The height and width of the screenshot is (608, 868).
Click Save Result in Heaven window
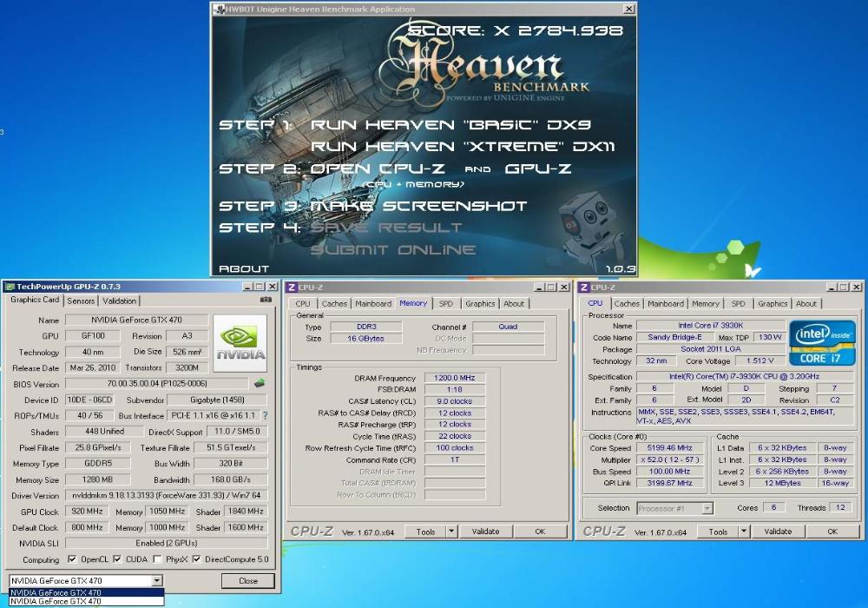click(x=385, y=228)
